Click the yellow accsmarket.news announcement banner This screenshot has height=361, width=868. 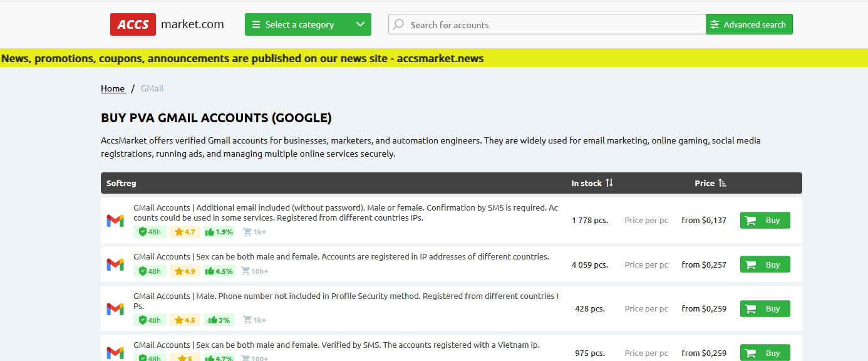point(434,58)
